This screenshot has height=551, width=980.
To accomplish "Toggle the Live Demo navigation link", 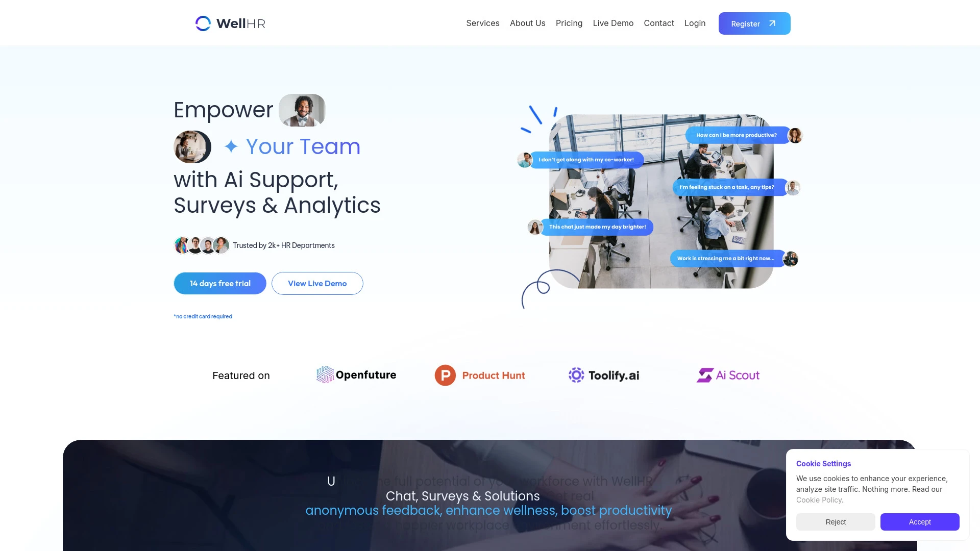I will 613,23.
